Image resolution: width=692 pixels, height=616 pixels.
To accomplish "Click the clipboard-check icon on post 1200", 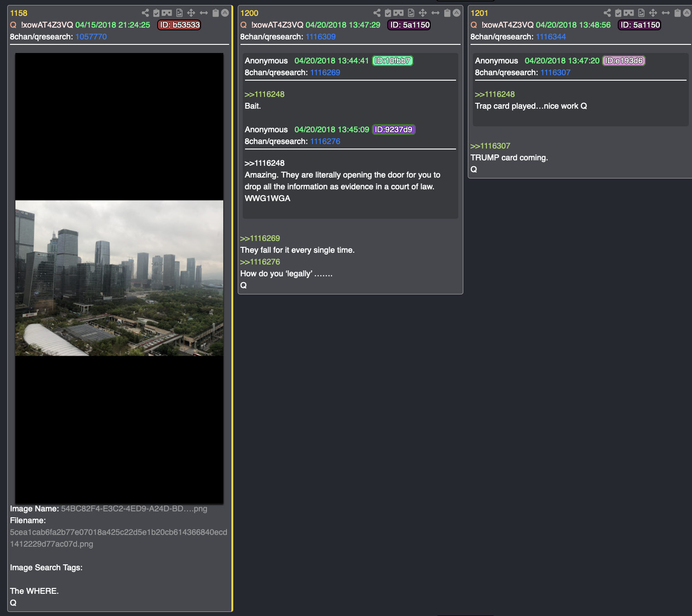I will click(x=388, y=13).
